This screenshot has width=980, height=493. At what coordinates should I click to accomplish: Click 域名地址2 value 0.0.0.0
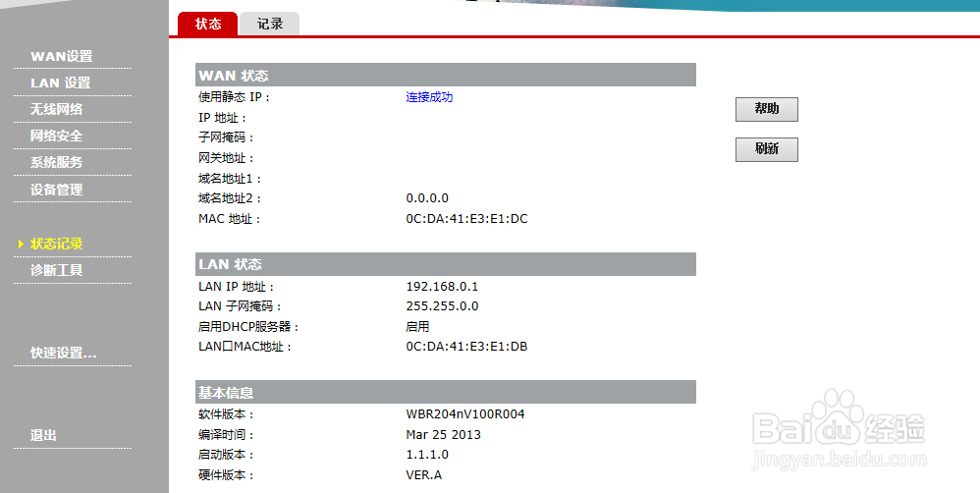[x=427, y=198]
